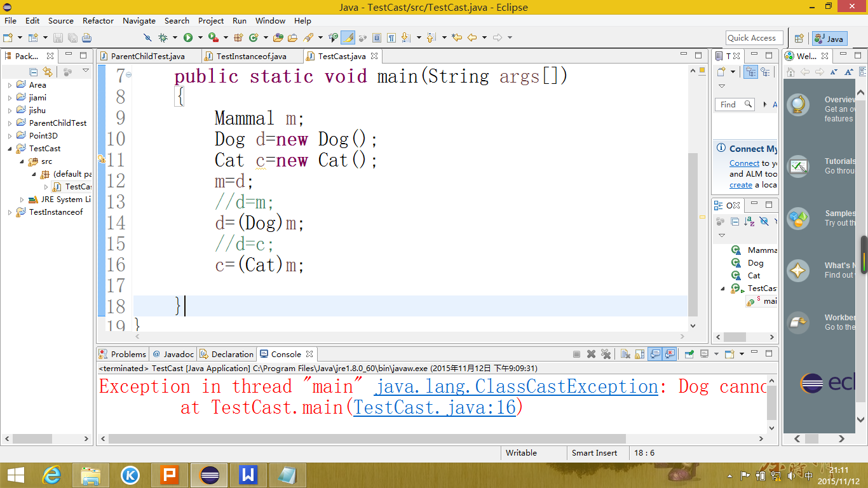
Task: Click the disabled Save icon in the toolbar
Action: (58, 38)
